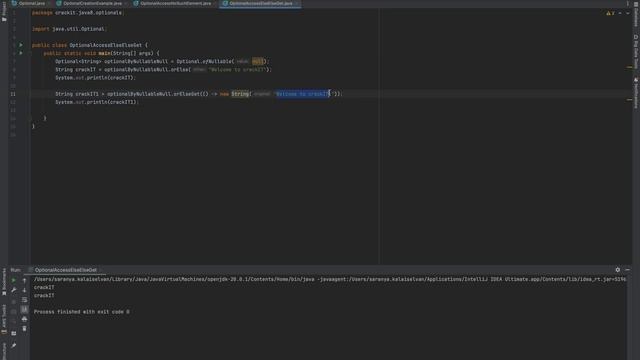
Task: Click the selected "Welcome to crackIT" string
Action: tap(302, 94)
